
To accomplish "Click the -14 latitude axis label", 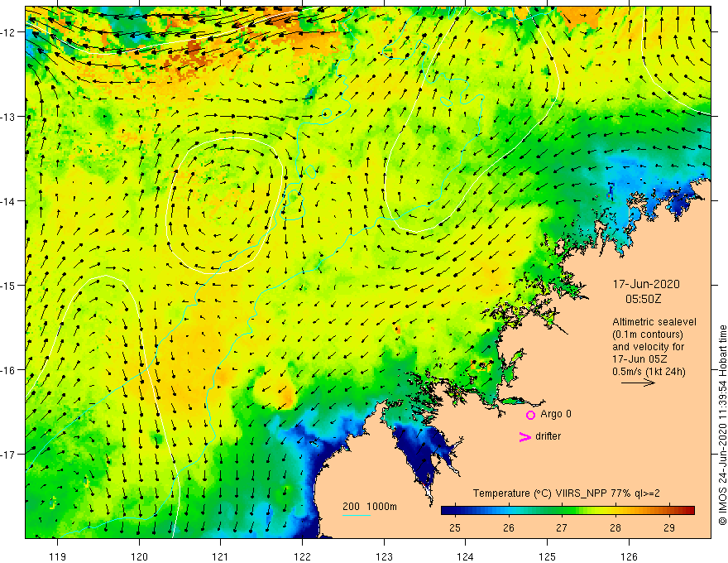I will 9,201.
